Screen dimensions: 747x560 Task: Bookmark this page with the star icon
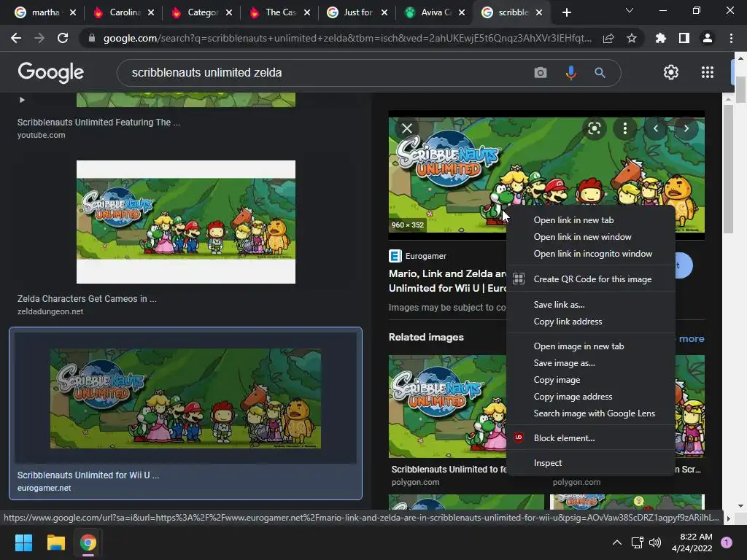click(632, 38)
